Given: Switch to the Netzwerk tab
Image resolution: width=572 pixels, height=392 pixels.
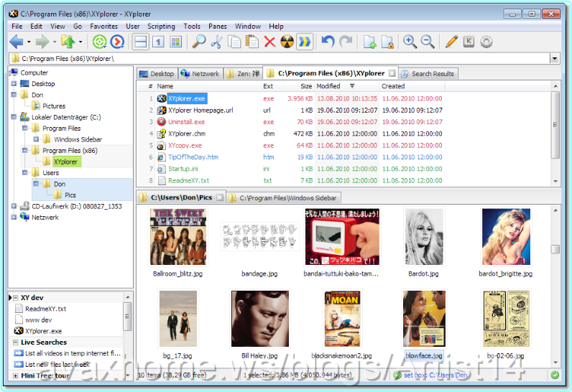Looking at the screenshot, I should click(x=200, y=74).
